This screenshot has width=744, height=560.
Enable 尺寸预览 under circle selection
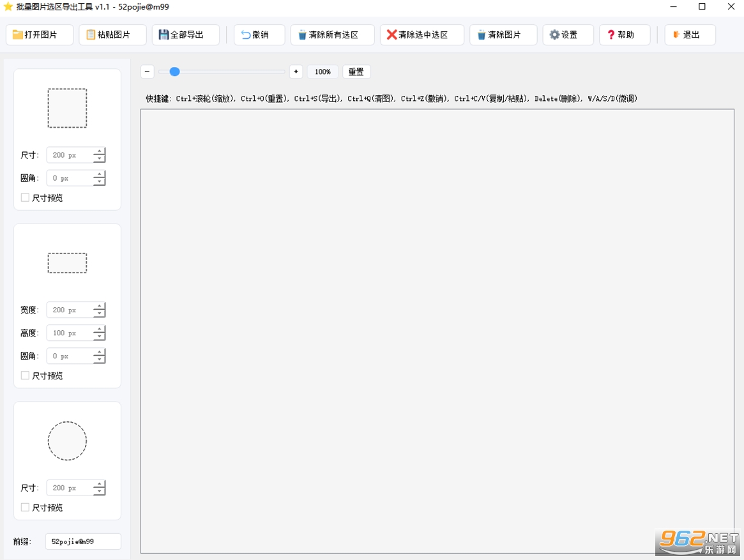tap(25, 508)
